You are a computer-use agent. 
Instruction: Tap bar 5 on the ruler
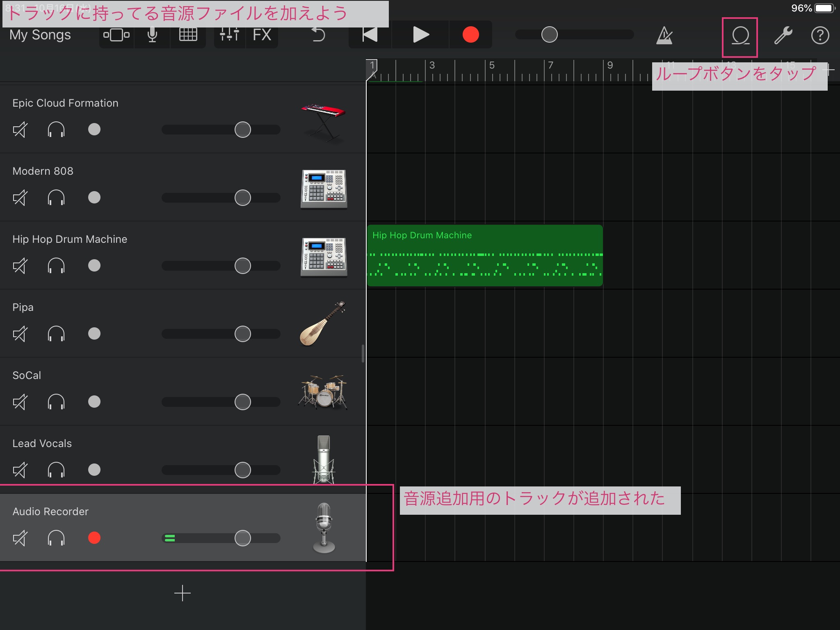coord(492,66)
